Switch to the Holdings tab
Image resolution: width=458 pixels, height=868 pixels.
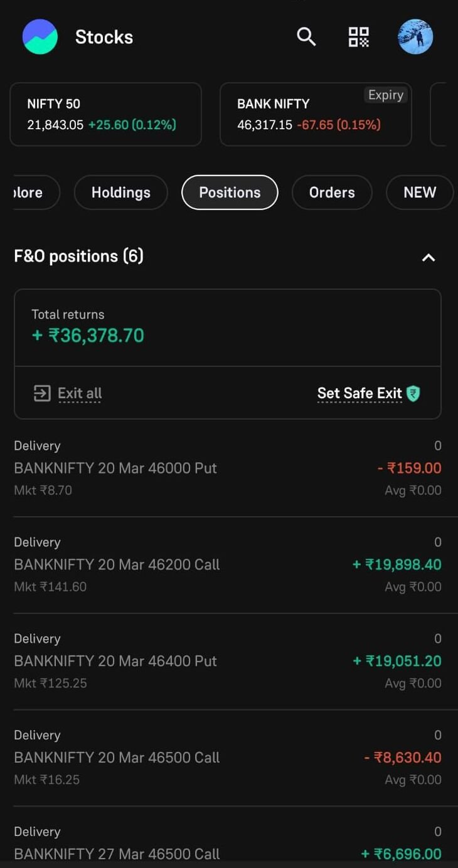(x=121, y=193)
